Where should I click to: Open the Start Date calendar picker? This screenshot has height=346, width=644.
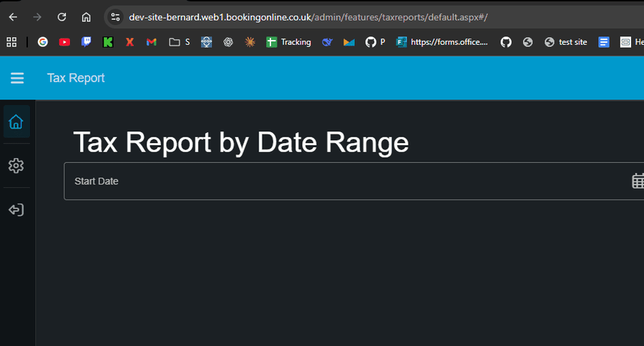[x=638, y=181]
